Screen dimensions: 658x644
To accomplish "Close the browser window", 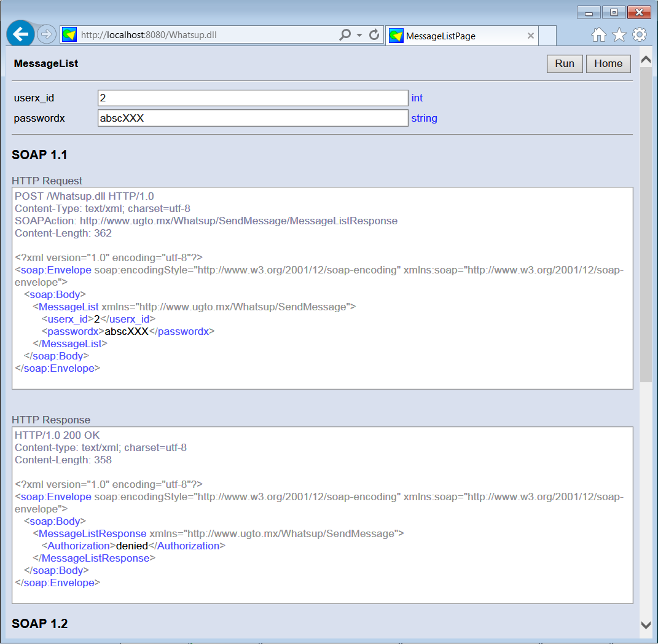I will 639,12.
